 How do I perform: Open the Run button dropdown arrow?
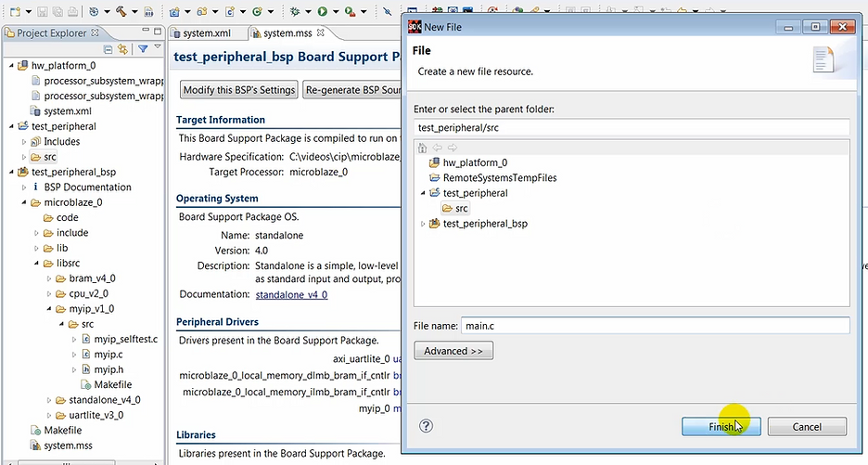pyautogui.click(x=333, y=12)
